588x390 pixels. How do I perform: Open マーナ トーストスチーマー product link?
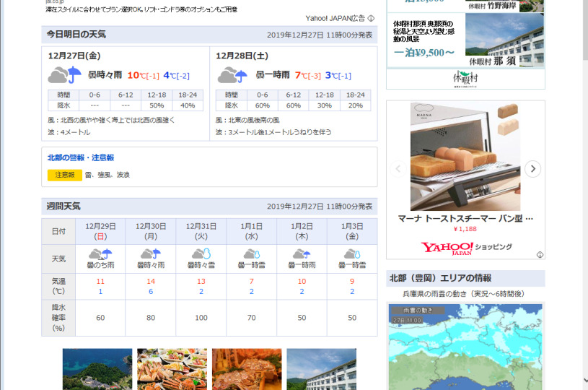(465, 218)
